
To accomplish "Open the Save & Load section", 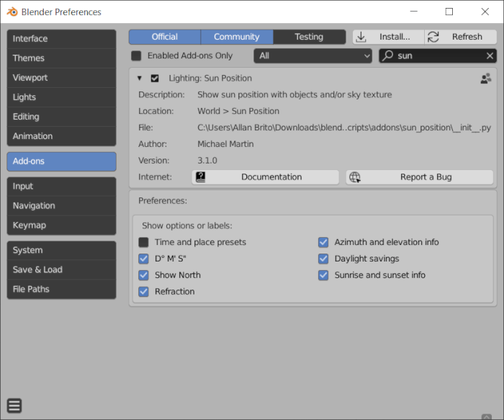I will [61, 269].
